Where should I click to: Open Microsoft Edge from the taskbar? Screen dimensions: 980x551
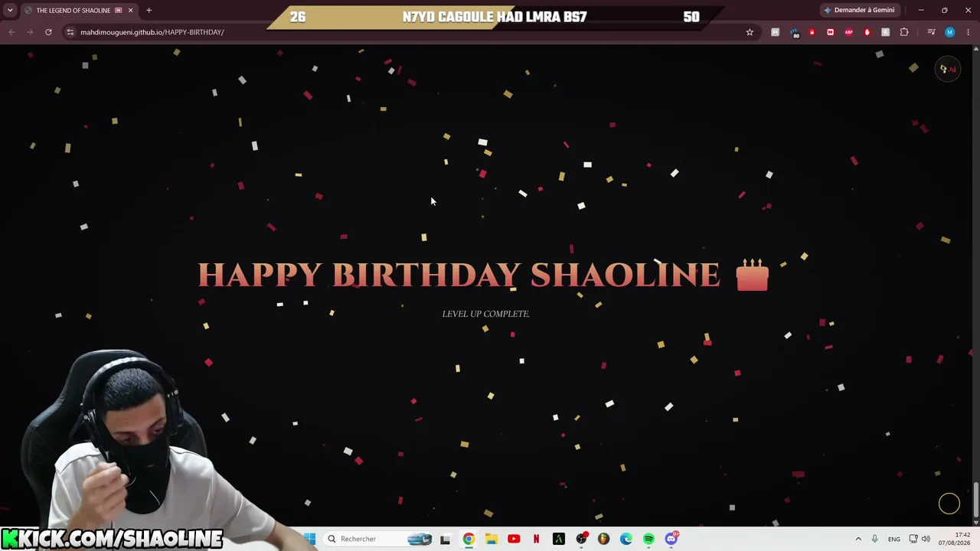click(x=626, y=539)
